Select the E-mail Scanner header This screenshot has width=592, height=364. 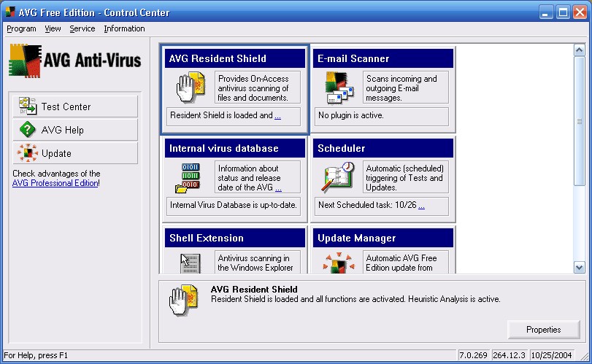coord(383,58)
